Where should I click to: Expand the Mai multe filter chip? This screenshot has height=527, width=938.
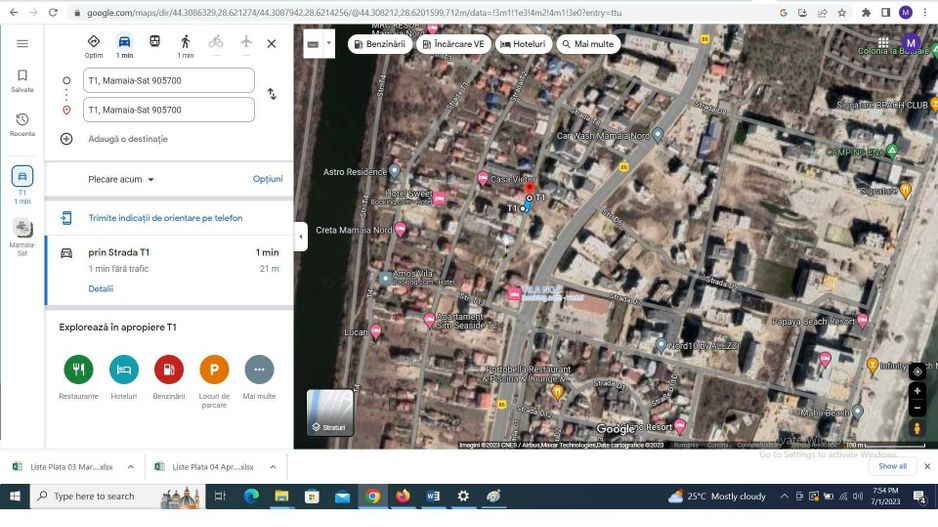pyautogui.click(x=588, y=44)
